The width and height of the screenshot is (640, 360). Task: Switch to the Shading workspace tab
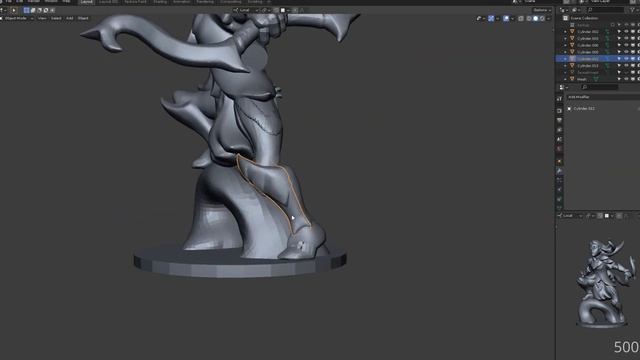(160, 2)
